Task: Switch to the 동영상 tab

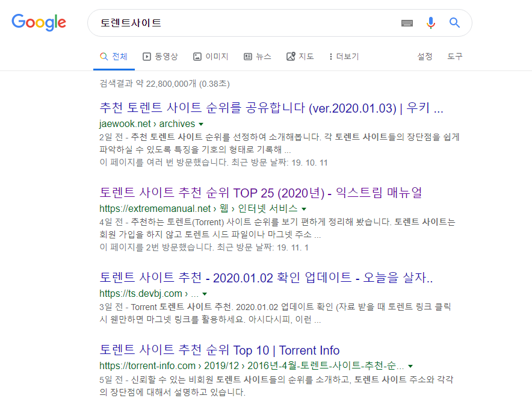Action: pyautogui.click(x=160, y=57)
